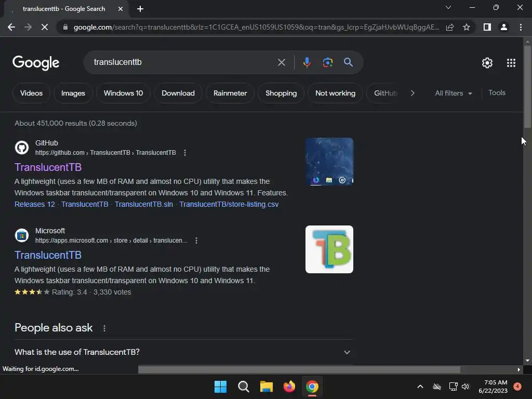
Task: Go to Google homepage logo
Action: (x=36, y=63)
